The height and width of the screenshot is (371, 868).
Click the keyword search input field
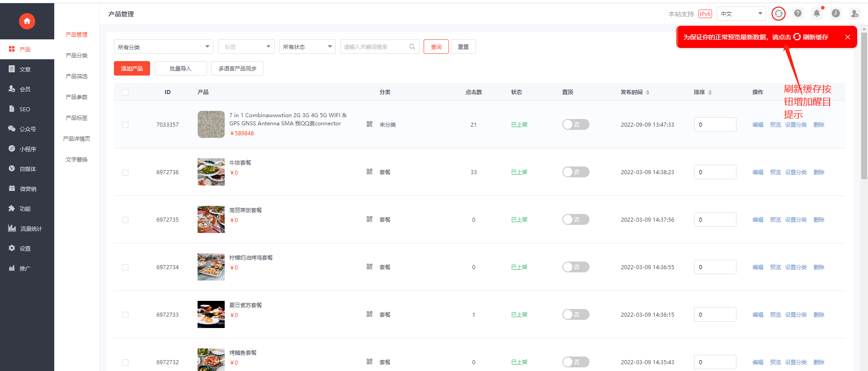tap(380, 47)
